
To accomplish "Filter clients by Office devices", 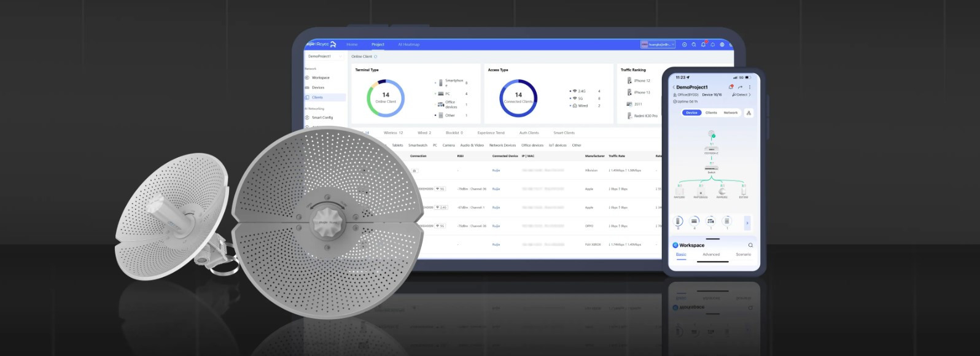I will 532,145.
